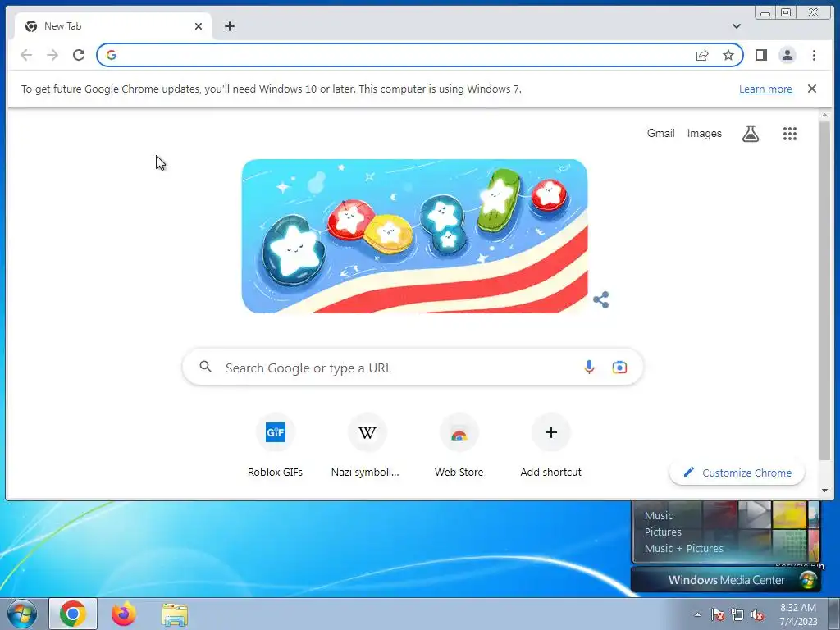Click the network tray icon
This screenshot has height=630, width=840.
click(737, 614)
